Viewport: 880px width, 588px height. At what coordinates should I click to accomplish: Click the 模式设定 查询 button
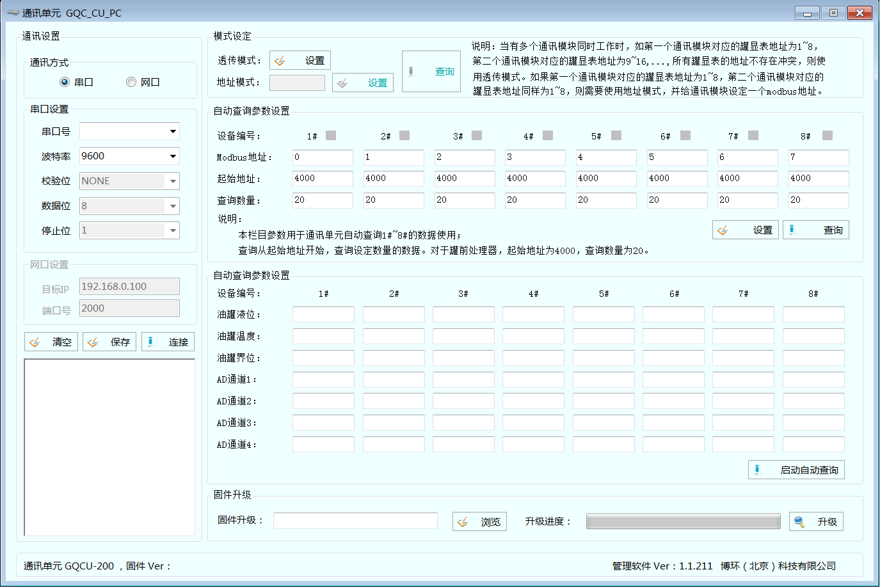(x=431, y=71)
